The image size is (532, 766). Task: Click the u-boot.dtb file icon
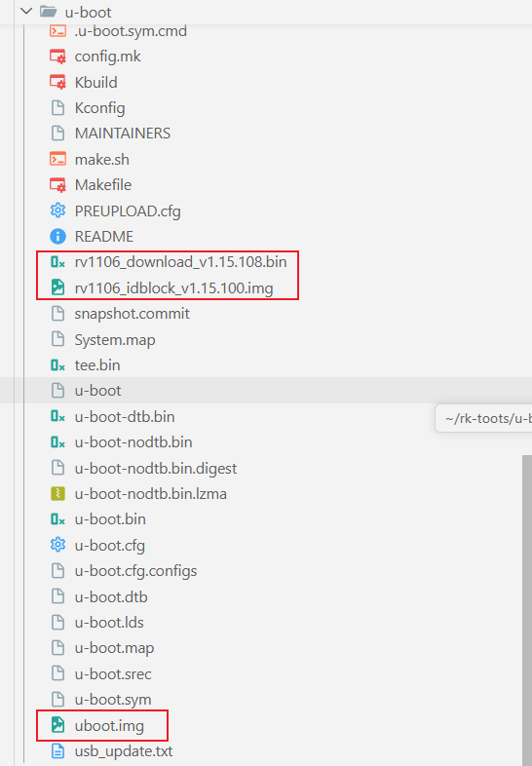[57, 596]
